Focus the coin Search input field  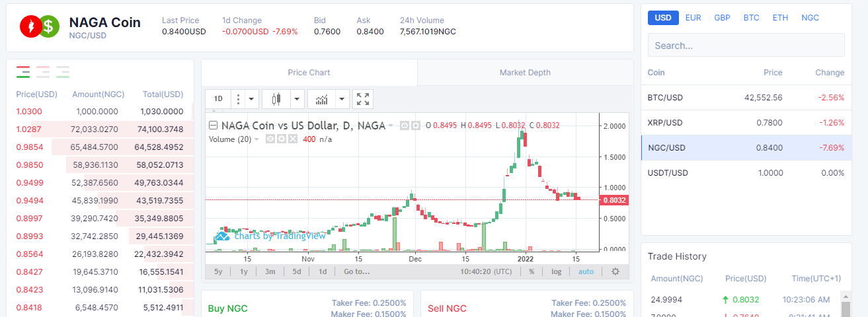tap(746, 45)
